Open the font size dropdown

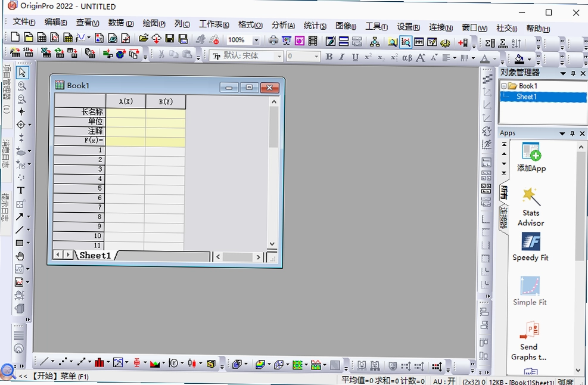tap(316, 57)
